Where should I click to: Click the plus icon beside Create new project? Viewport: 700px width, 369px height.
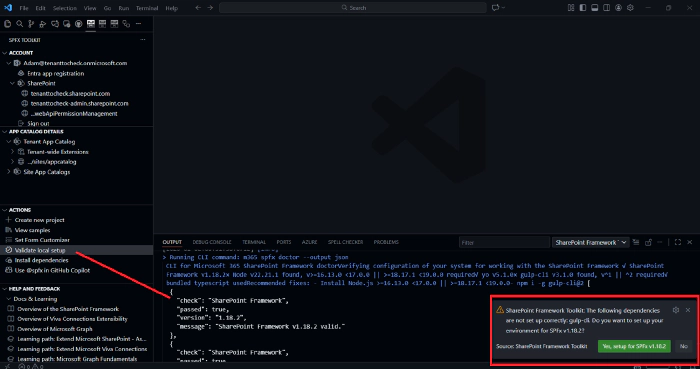[x=8, y=220]
